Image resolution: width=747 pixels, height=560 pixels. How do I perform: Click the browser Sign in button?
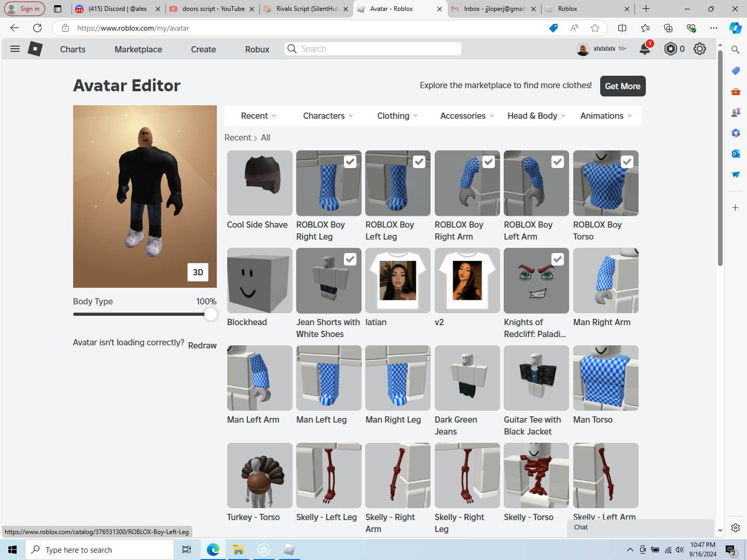[24, 9]
